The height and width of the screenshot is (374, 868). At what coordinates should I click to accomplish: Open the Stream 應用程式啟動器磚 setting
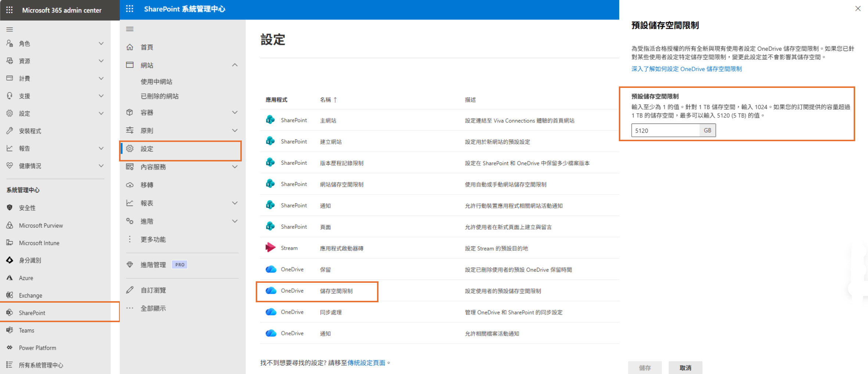[341, 248]
